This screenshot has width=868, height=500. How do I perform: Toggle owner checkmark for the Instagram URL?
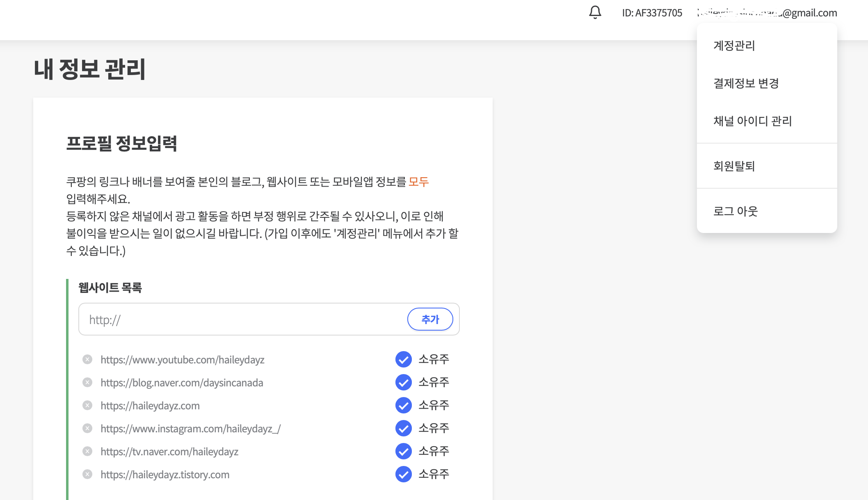pyautogui.click(x=403, y=428)
